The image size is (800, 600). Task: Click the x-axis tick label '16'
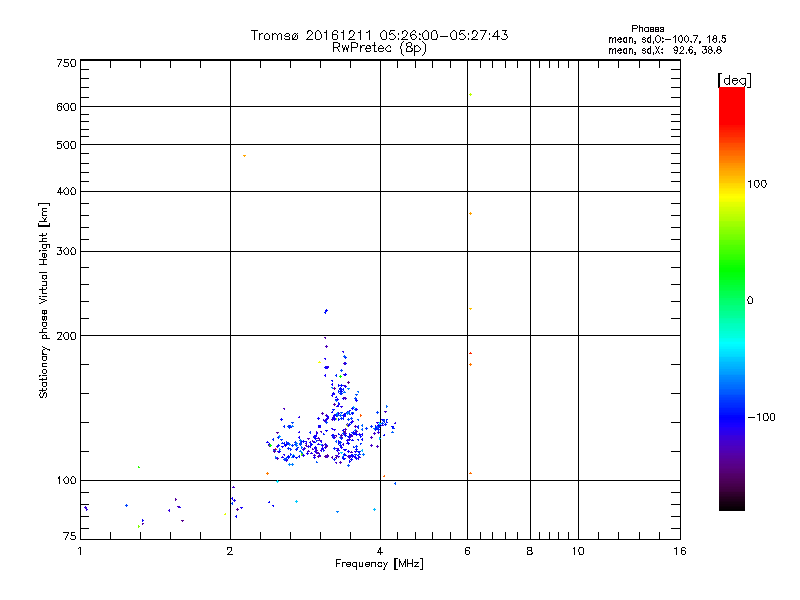click(680, 551)
